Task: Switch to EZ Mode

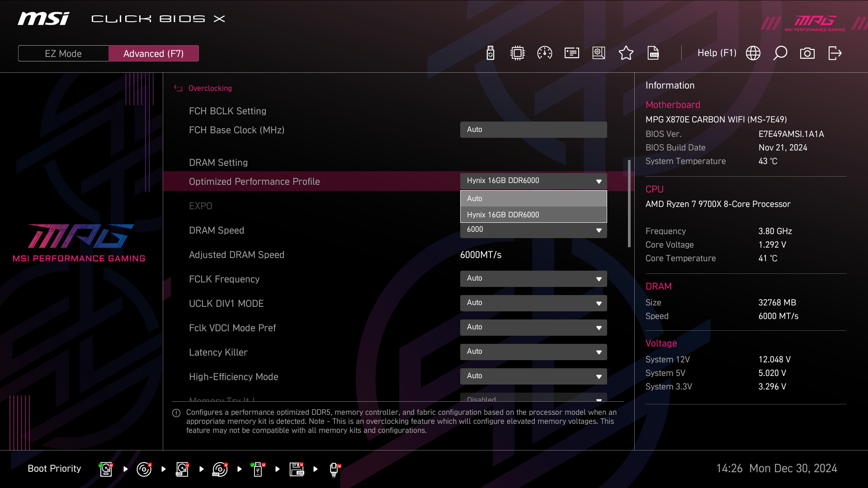Action: [63, 53]
